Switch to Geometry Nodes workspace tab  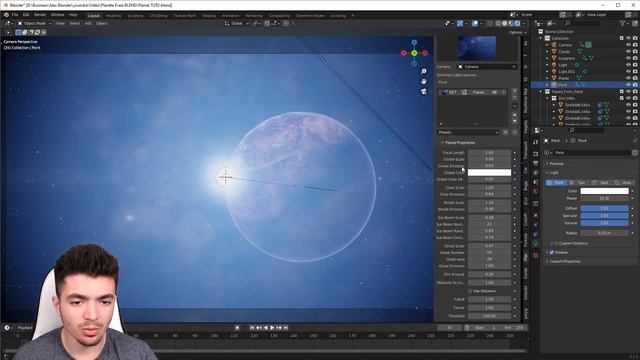tap(310, 16)
